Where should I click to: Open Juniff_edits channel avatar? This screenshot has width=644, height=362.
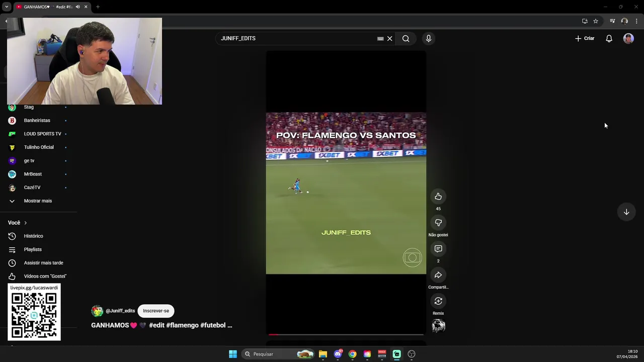pos(97,311)
